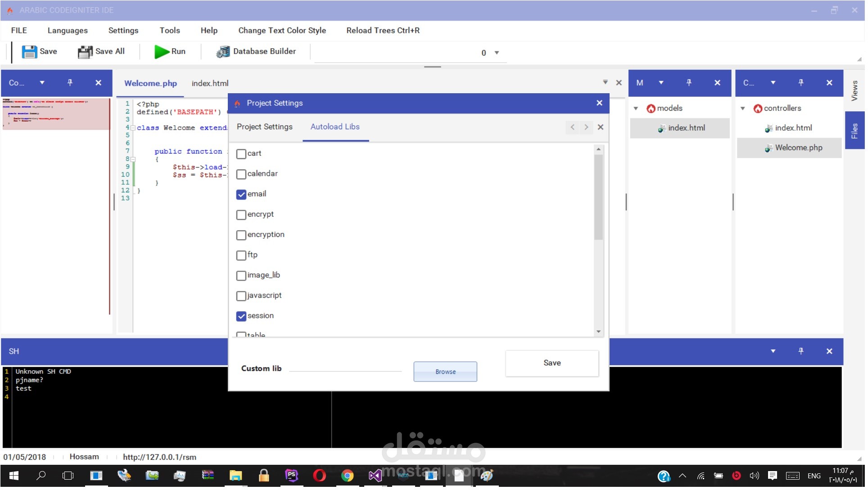Open Google Chrome from the taskbar

click(x=347, y=475)
